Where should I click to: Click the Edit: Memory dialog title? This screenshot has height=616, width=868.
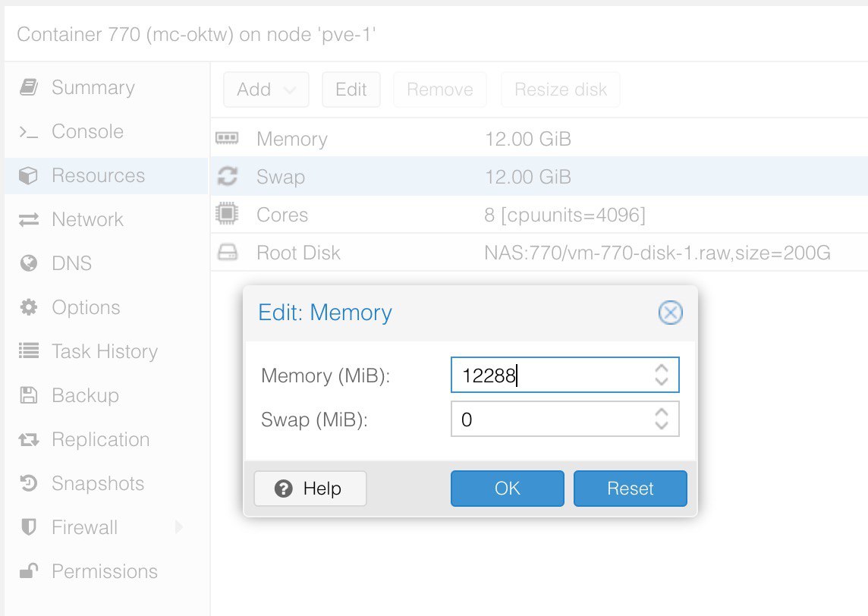coord(325,313)
